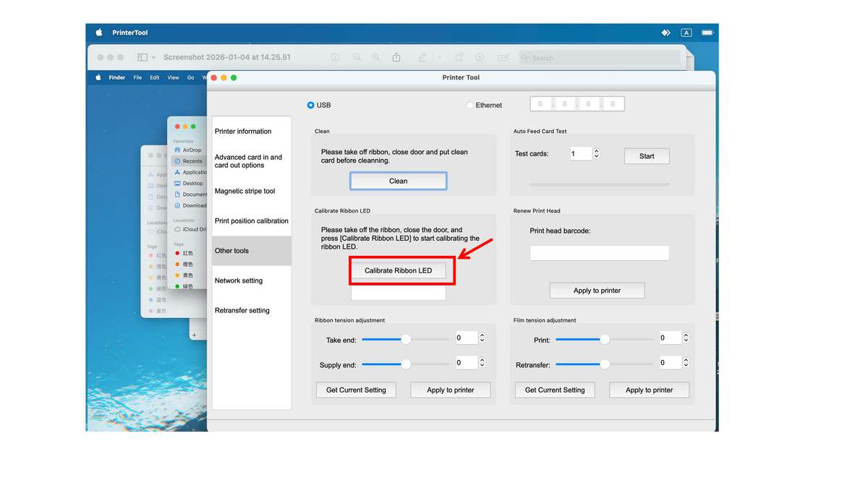Viewport: 868px width, 488px height.
Task: Click Apply to printer for ribbon tension
Action: click(x=451, y=390)
